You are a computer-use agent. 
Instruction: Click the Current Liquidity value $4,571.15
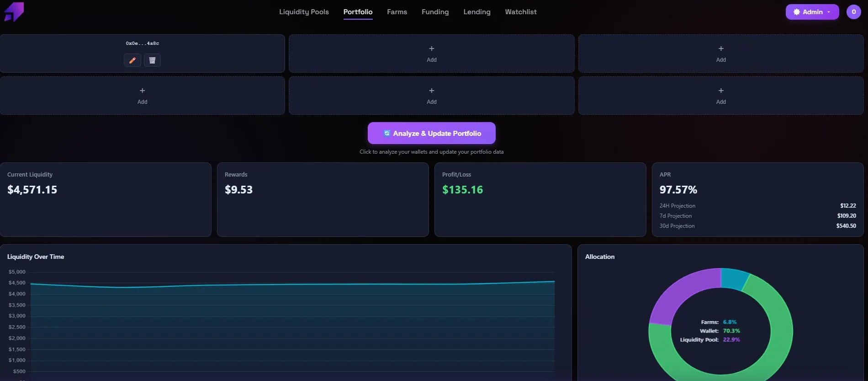tap(32, 190)
